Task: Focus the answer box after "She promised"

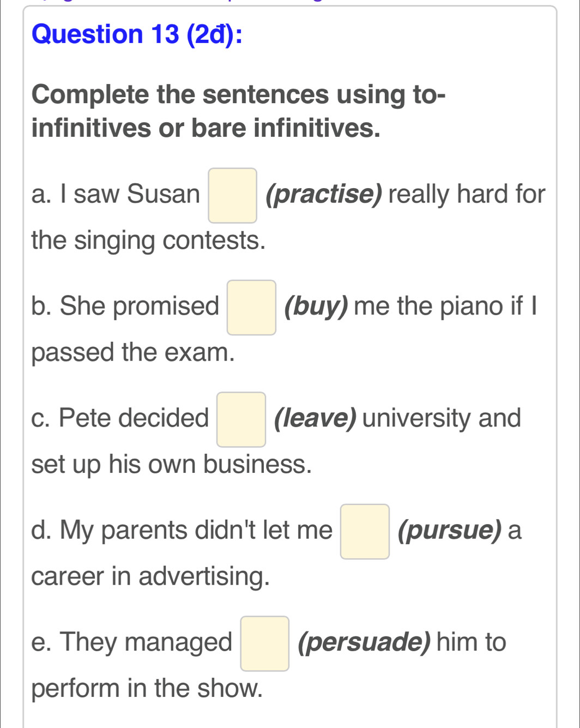Action: coord(251,308)
